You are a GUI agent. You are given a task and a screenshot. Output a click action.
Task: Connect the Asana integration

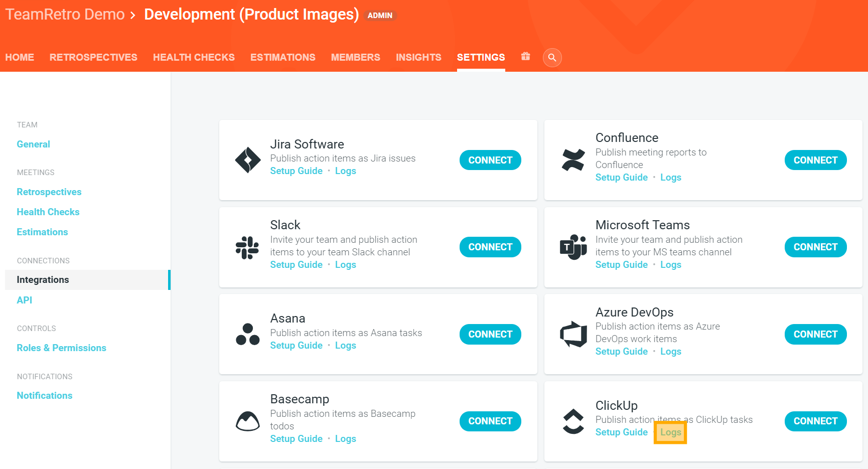click(490, 334)
